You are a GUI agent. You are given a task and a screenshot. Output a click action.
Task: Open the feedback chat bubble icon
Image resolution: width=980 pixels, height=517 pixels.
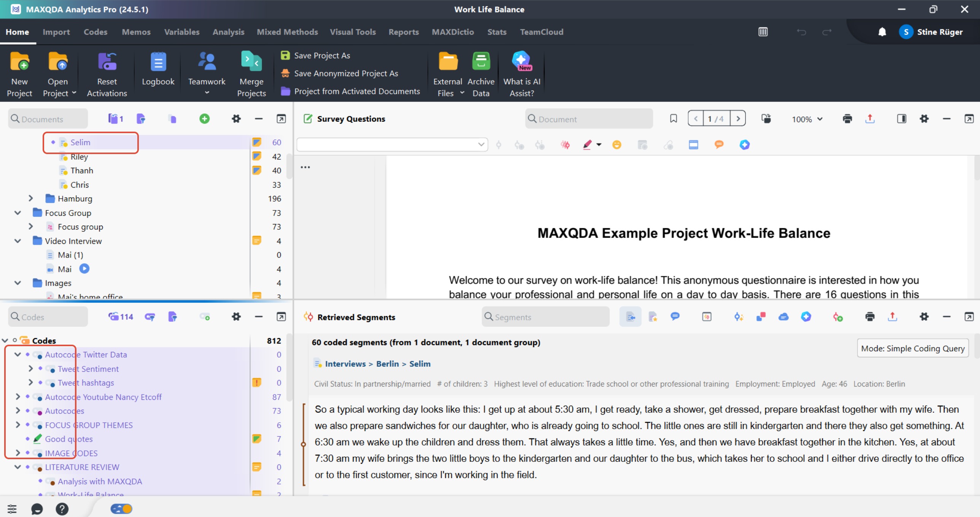point(37,509)
